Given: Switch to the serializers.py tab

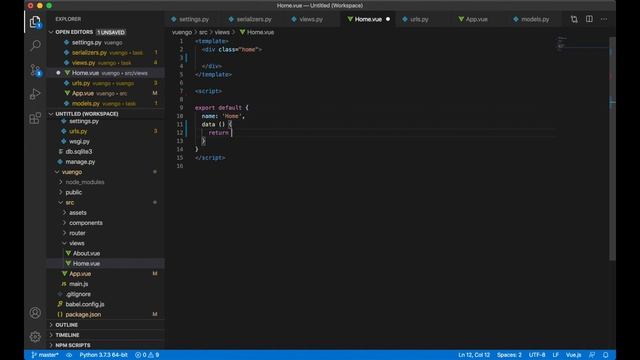Looking at the screenshot, I should coord(250,19).
